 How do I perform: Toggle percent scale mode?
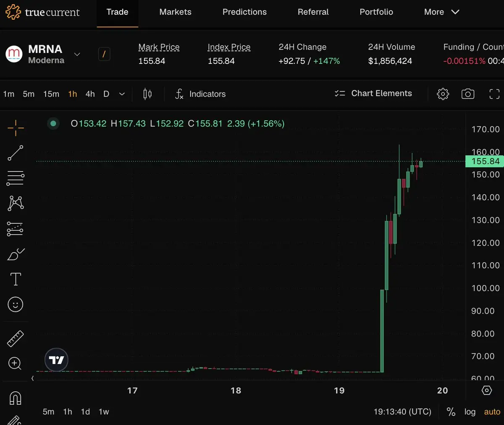pyautogui.click(x=451, y=412)
